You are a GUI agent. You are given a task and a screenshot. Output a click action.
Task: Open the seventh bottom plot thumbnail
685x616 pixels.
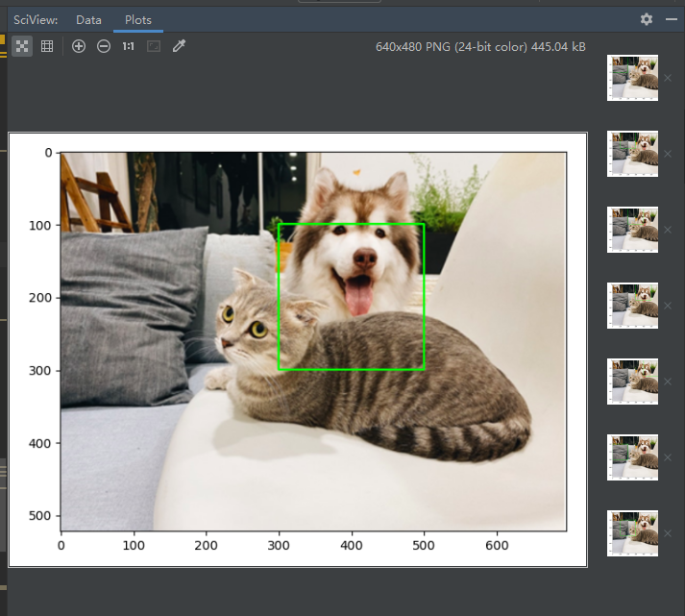pos(632,533)
